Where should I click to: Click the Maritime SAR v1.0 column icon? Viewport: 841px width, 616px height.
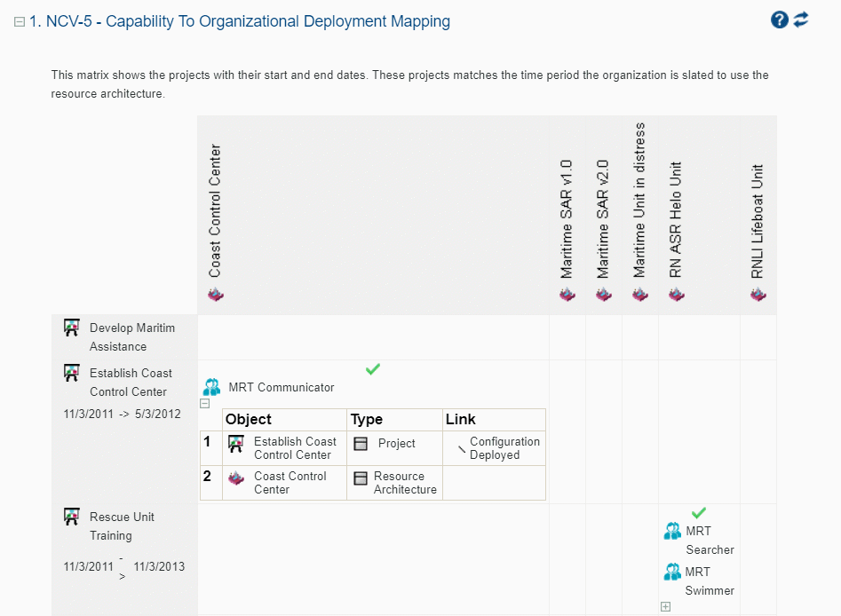(x=567, y=295)
